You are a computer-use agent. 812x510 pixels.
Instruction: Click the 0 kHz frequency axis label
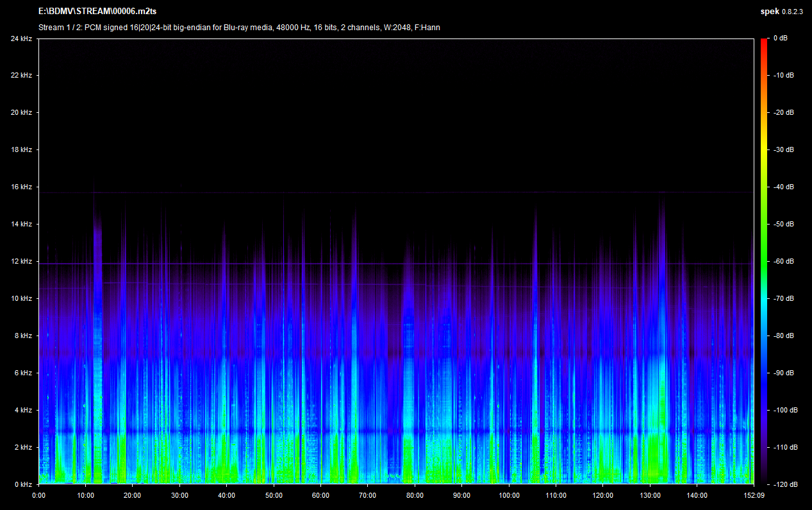(x=22, y=484)
